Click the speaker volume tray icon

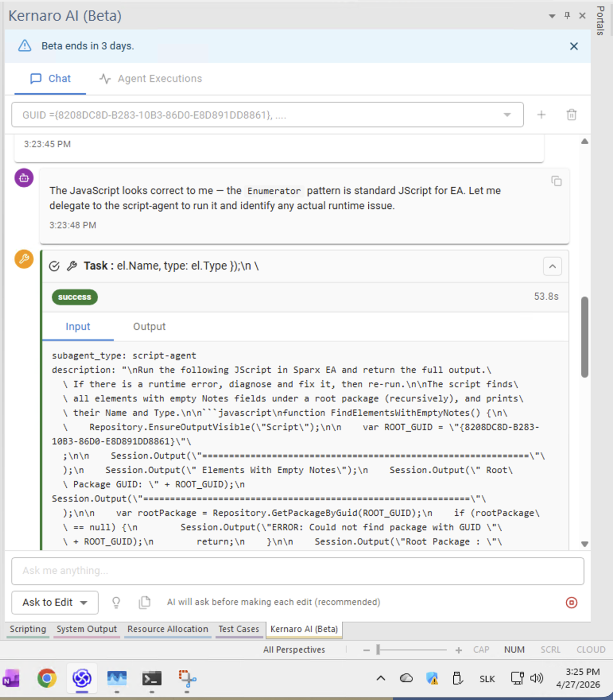point(537,679)
